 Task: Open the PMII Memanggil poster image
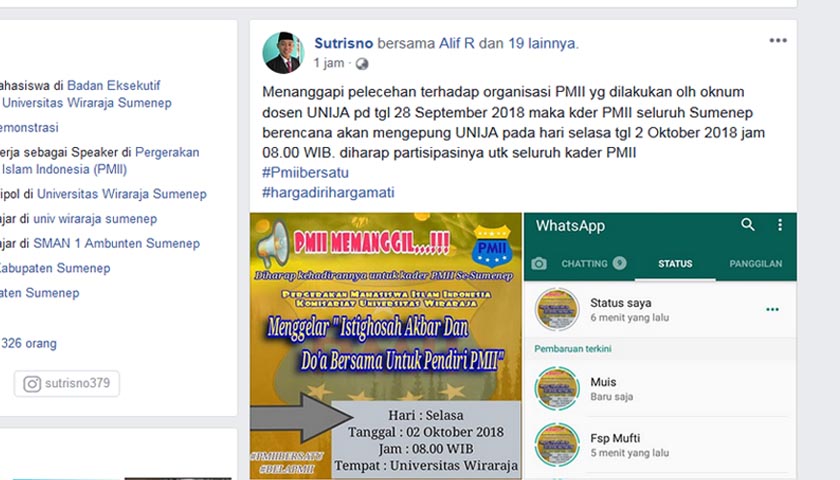click(x=386, y=346)
